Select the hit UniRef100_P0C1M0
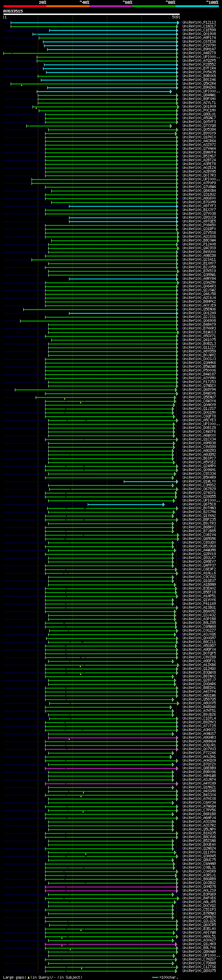222x980 pixels. (199, 110)
